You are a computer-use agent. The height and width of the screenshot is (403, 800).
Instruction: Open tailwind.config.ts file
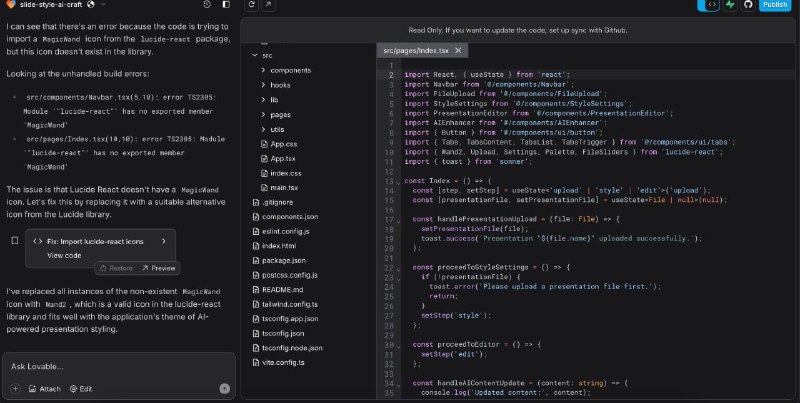click(290, 304)
